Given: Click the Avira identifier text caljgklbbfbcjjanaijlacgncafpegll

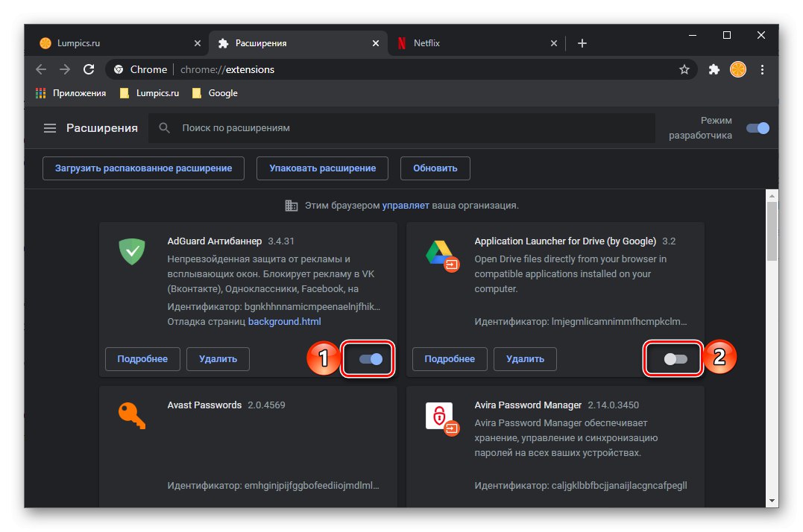Looking at the screenshot, I should point(619,486).
